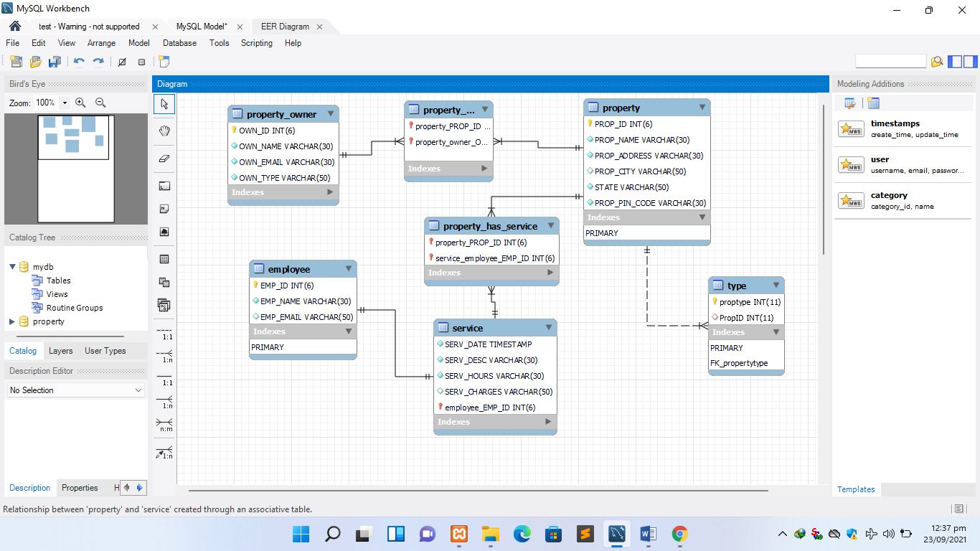Pick the relationship using existing columns tool
Screen dimensions: 980x551
[165, 452]
